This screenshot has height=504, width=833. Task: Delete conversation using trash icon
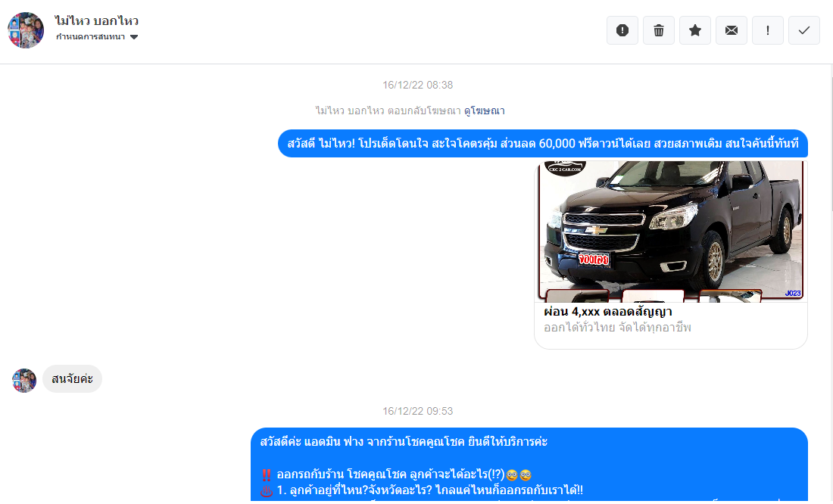pos(659,30)
